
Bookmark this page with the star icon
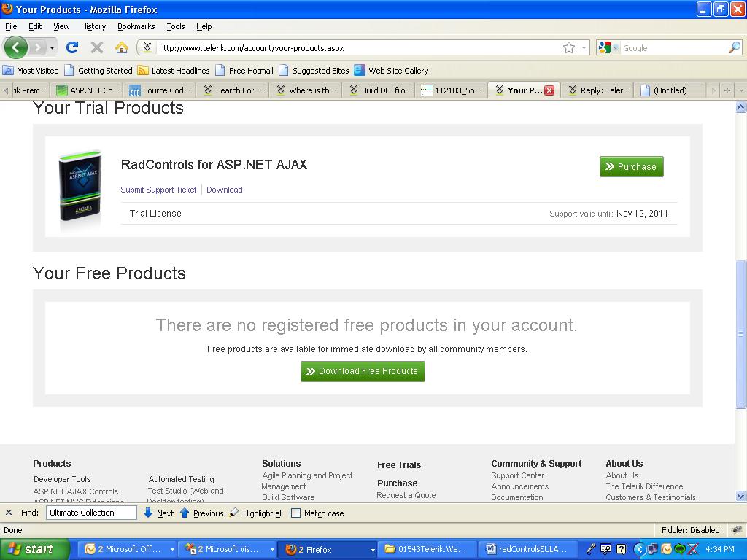pos(569,47)
